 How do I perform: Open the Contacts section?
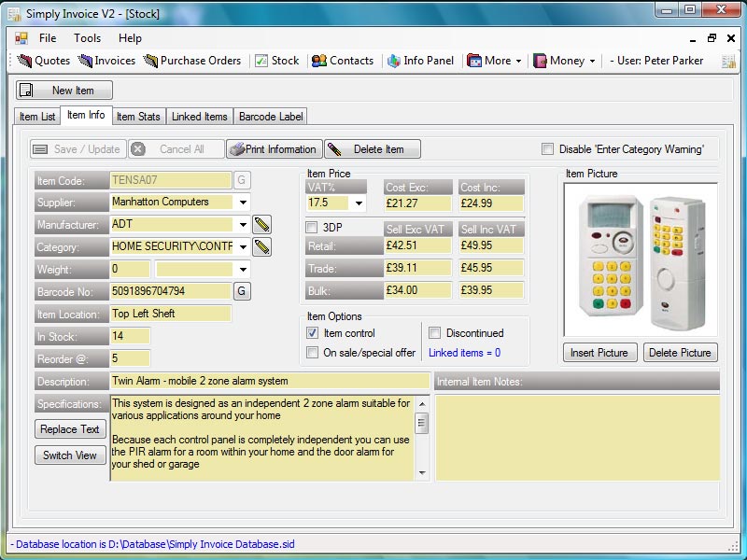click(x=343, y=61)
